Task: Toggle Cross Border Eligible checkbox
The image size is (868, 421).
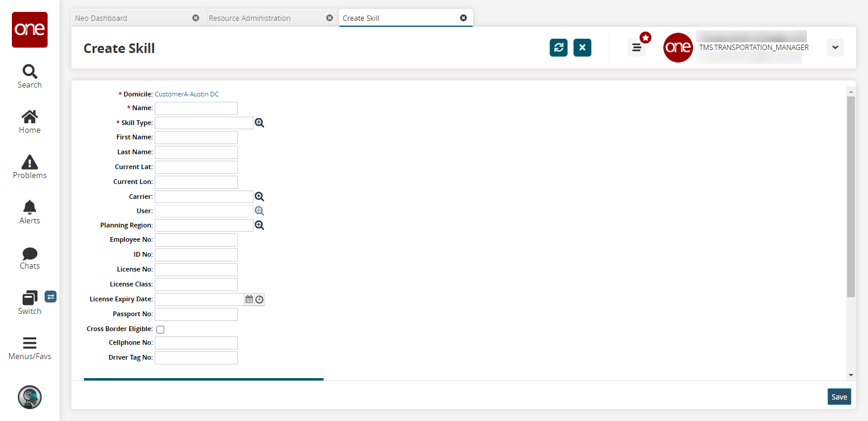Action: [x=160, y=329]
